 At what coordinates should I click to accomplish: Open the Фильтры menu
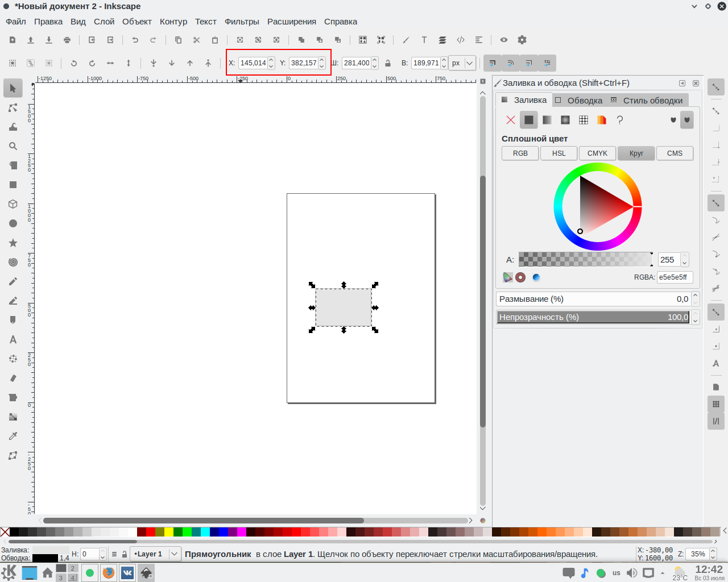coord(242,22)
